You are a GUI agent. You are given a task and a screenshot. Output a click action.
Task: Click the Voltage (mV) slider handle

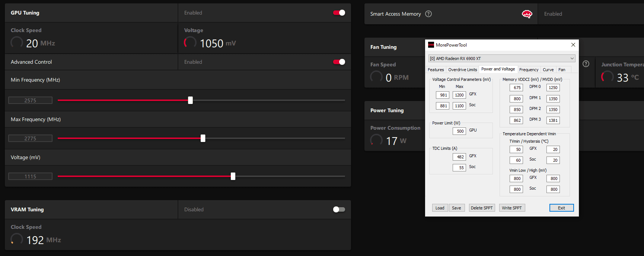point(233,176)
